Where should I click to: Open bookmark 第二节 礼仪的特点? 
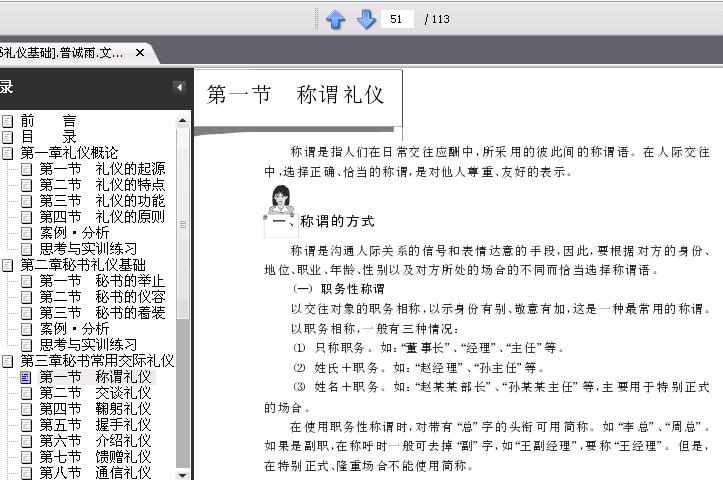click(x=102, y=185)
